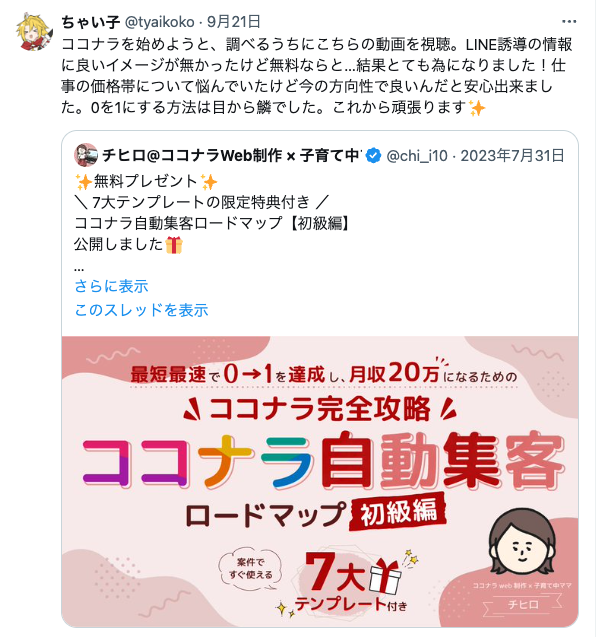Click チヒロ's small avatar in quoted tweet
The height and width of the screenshot is (637, 596).
tap(86, 155)
